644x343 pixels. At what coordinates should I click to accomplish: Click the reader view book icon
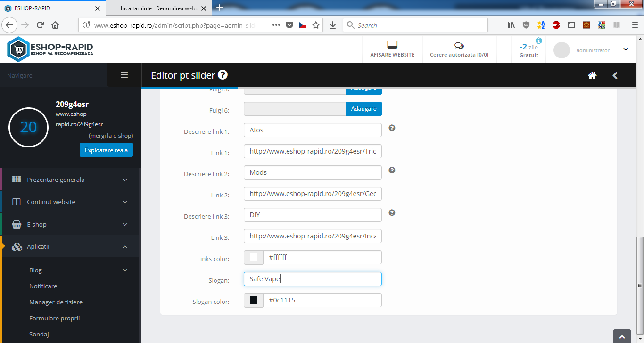point(617,25)
